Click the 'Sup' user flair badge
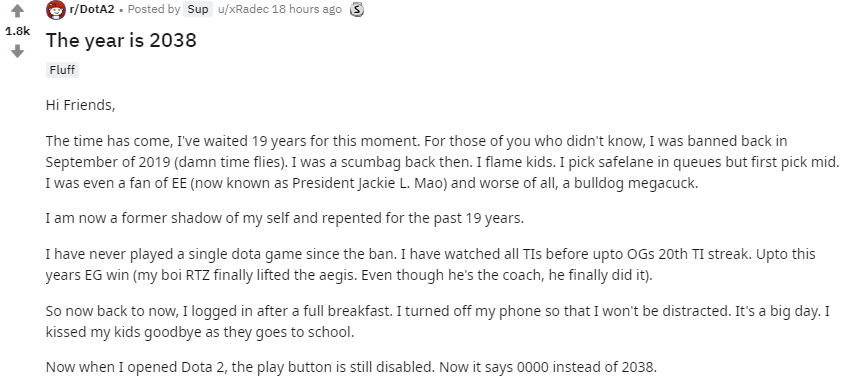The height and width of the screenshot is (378, 843). [198, 9]
